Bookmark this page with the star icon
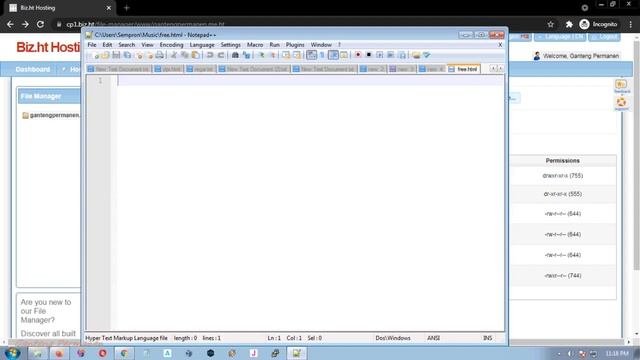This screenshot has width=640, height=360. pos(551,24)
